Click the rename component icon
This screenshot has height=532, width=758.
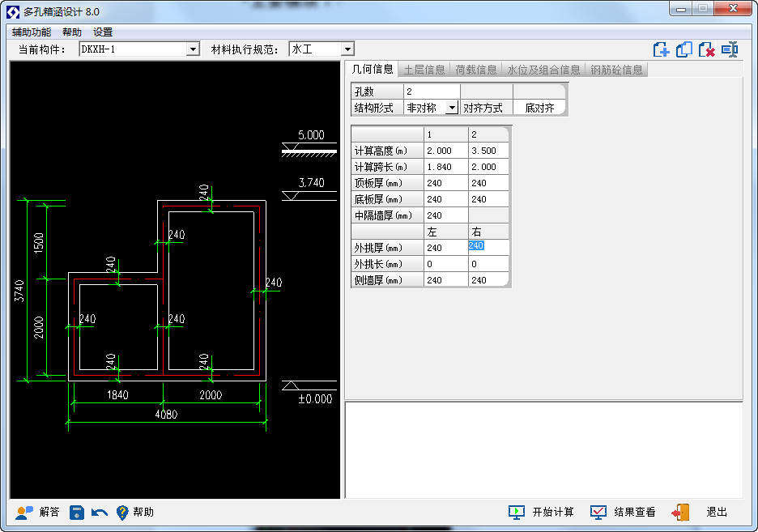click(730, 49)
